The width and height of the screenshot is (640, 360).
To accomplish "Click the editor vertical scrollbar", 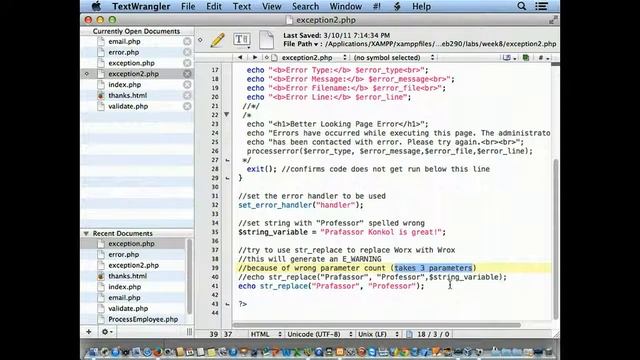I will coord(556,239).
